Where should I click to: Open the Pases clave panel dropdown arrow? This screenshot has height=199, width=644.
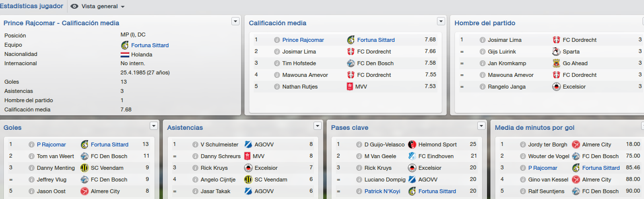(481, 126)
